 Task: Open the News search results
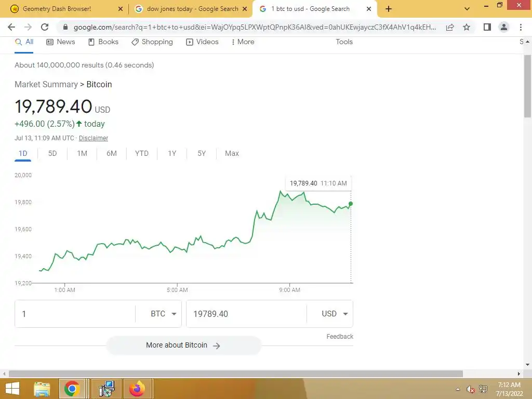point(61,42)
